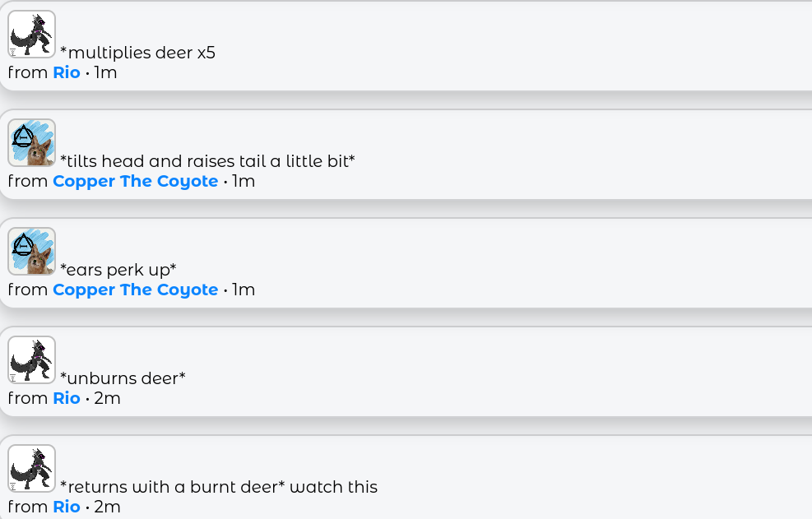Screen dimensions: 812x519
Task: Open Rio link under 'multiplies deer x5'
Action: [x=67, y=72]
